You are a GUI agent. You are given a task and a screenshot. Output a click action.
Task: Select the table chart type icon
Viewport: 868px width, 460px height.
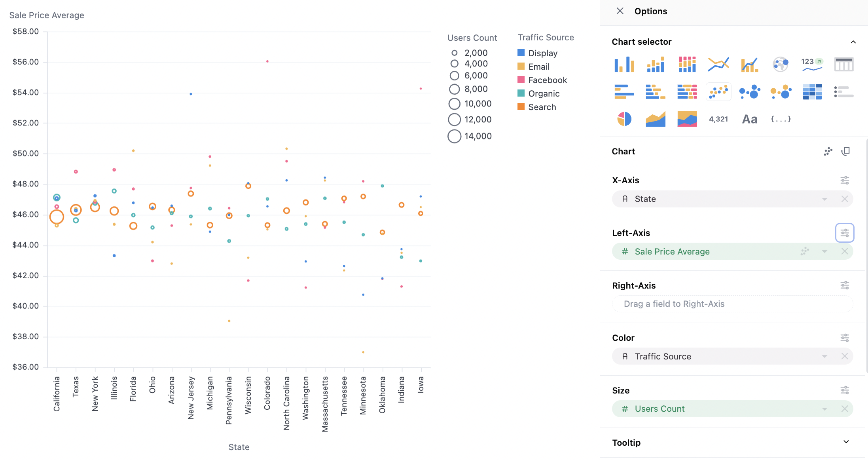pos(843,64)
